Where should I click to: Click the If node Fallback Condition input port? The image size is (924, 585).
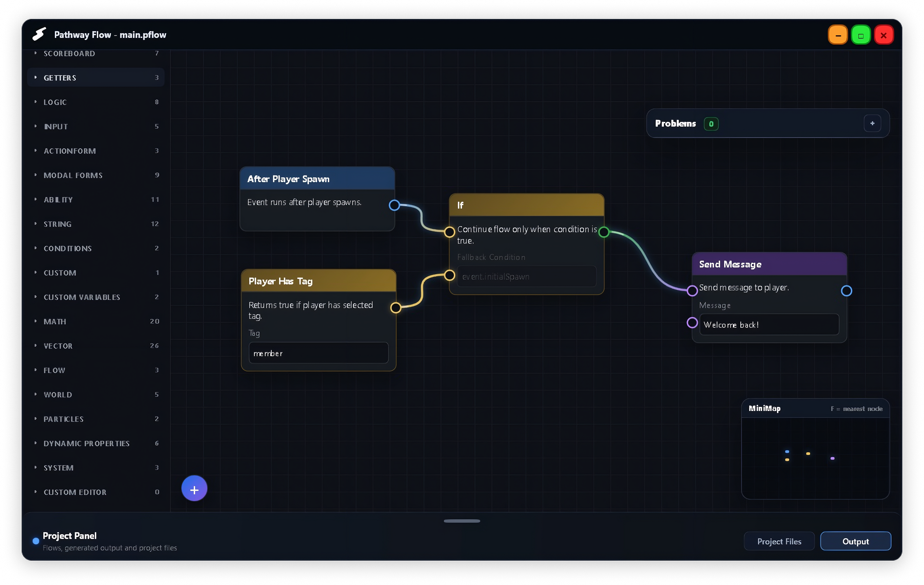(x=449, y=275)
